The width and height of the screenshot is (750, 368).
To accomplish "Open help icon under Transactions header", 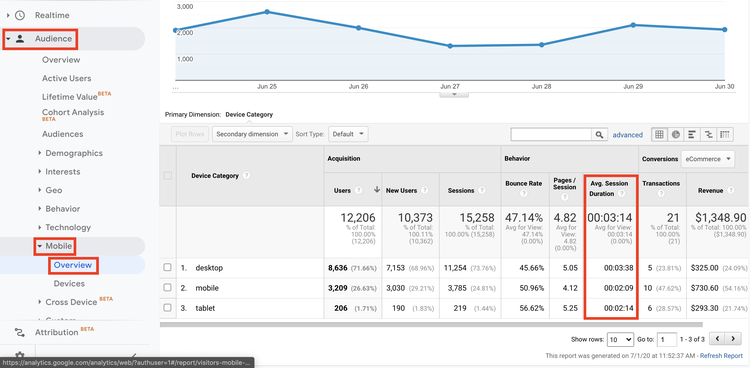I will tap(661, 194).
